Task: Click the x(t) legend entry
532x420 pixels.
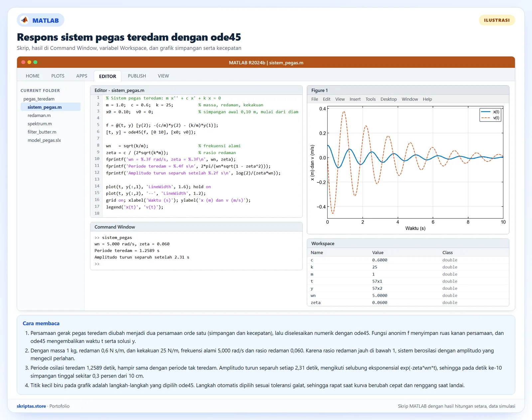Action: 490,112
